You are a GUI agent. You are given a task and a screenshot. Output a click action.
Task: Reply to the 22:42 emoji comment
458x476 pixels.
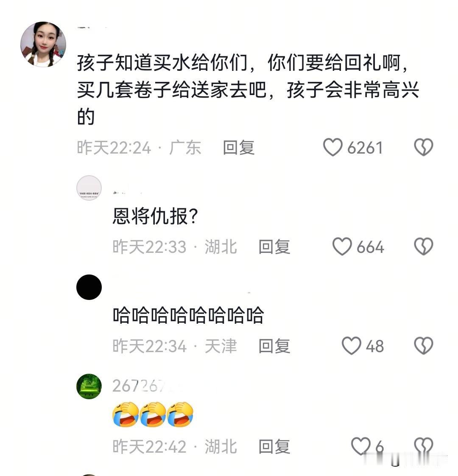point(274,447)
